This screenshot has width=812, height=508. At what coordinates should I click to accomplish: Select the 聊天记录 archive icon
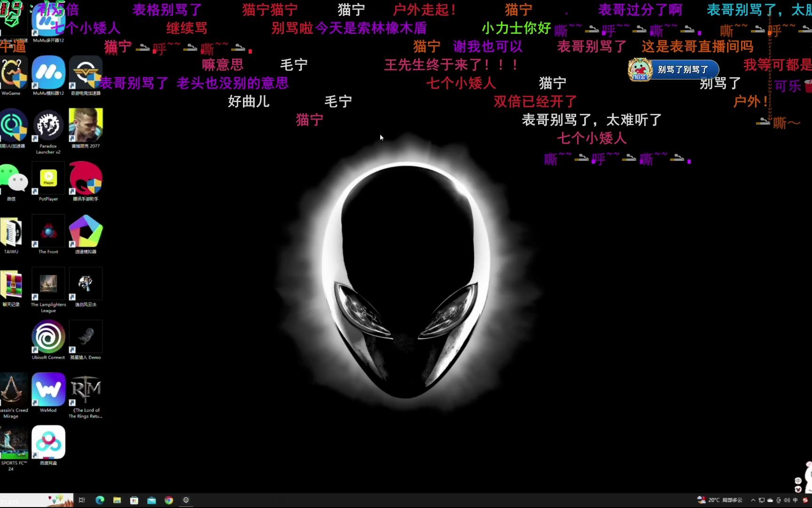coord(11,287)
